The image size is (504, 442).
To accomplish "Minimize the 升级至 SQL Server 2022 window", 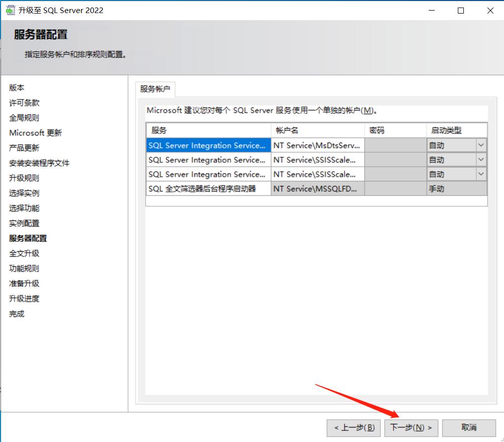I will click(x=432, y=10).
